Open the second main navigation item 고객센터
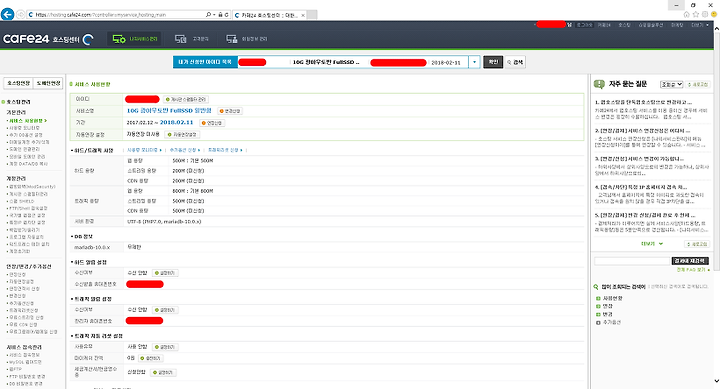The height and width of the screenshot is (389, 720). point(192,39)
